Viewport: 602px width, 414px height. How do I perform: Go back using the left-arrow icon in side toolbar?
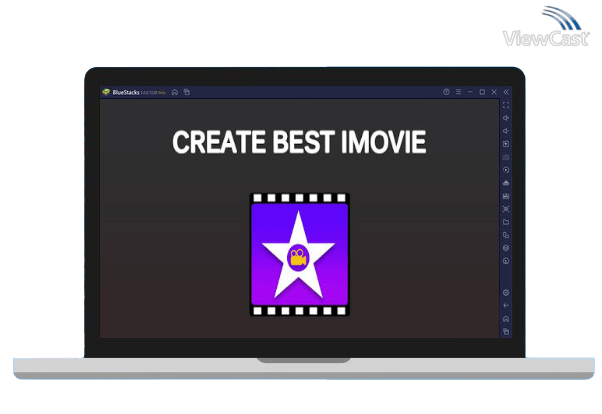(x=506, y=306)
